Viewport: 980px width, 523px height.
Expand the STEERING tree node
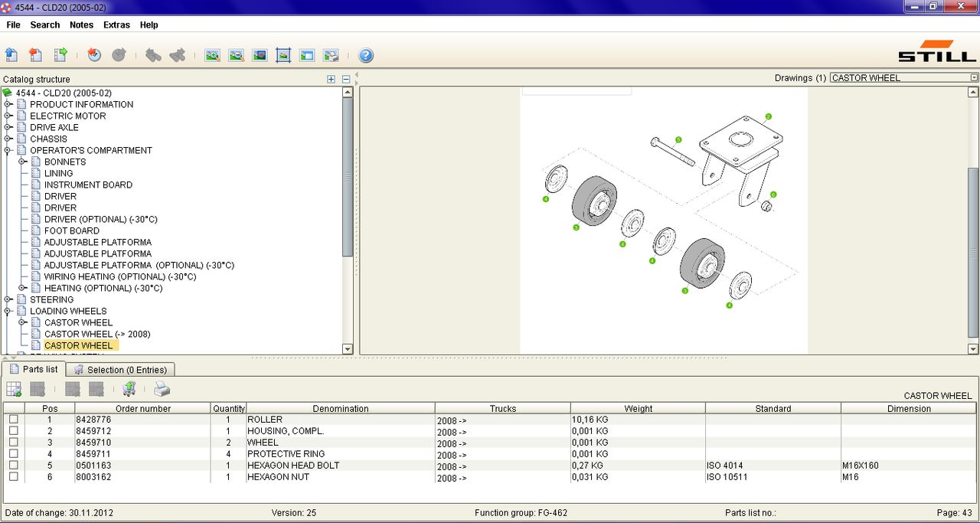[x=8, y=299]
